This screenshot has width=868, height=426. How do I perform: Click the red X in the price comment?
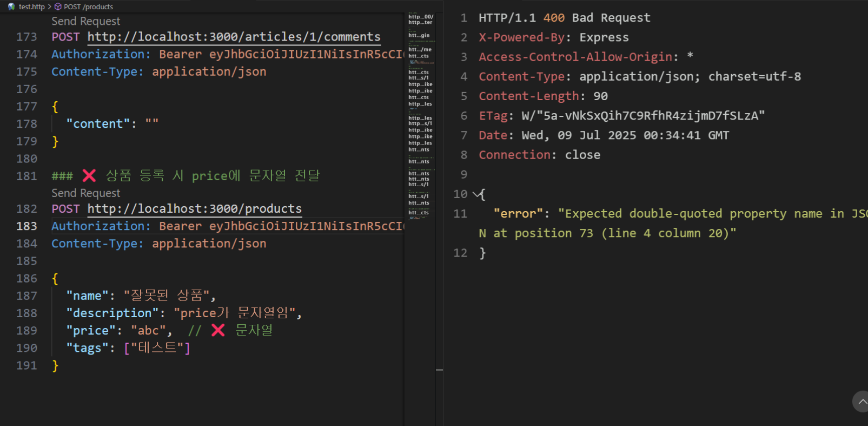tap(218, 330)
